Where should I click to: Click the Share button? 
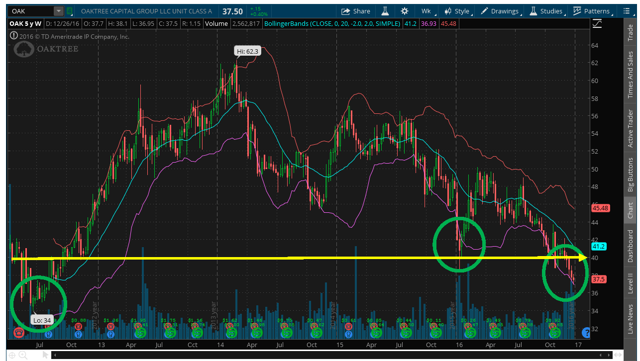(x=356, y=11)
